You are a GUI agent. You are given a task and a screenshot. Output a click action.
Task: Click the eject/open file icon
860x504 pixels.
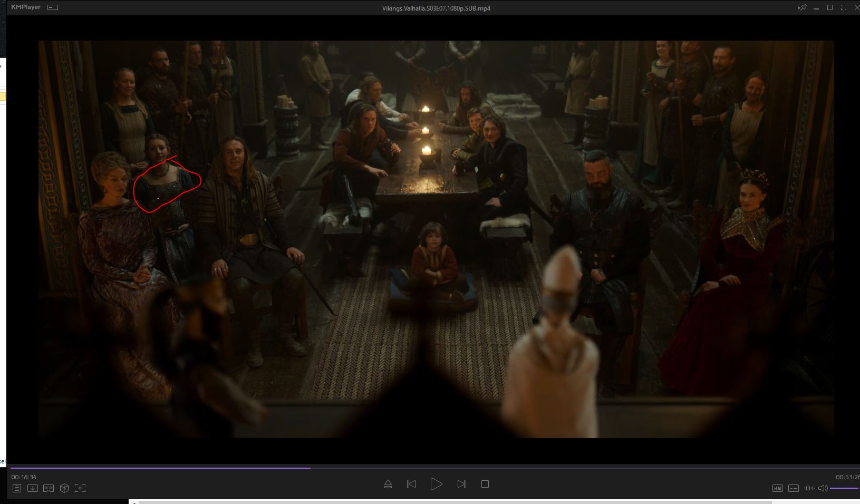pyautogui.click(x=388, y=484)
